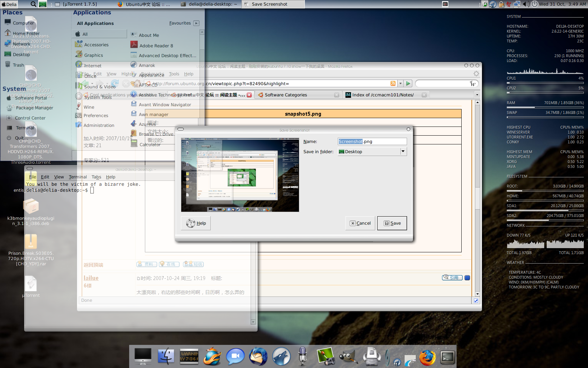This screenshot has width=588, height=368.
Task: Open the volume speaker icon in top panel
Action: 526,4
